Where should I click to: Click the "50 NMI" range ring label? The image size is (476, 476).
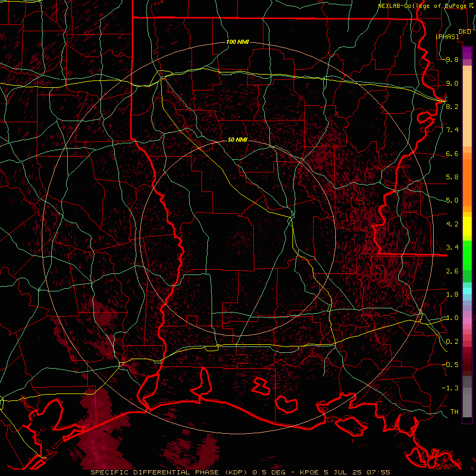tap(237, 140)
